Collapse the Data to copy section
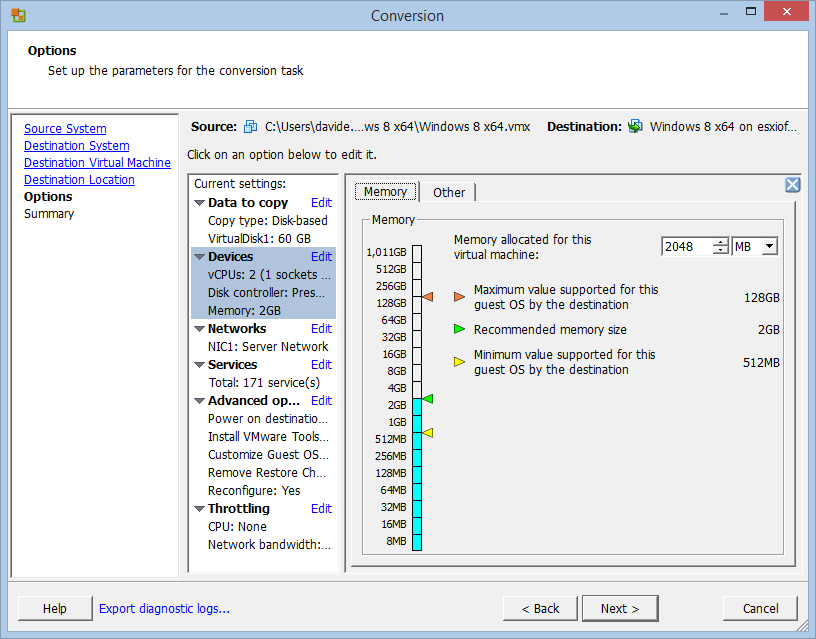816x639 pixels. [199, 203]
